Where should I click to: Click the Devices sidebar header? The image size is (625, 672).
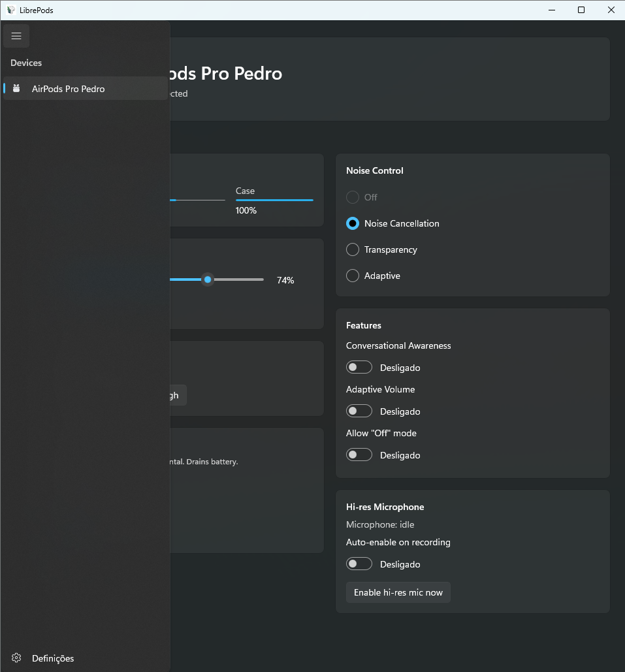(x=26, y=63)
